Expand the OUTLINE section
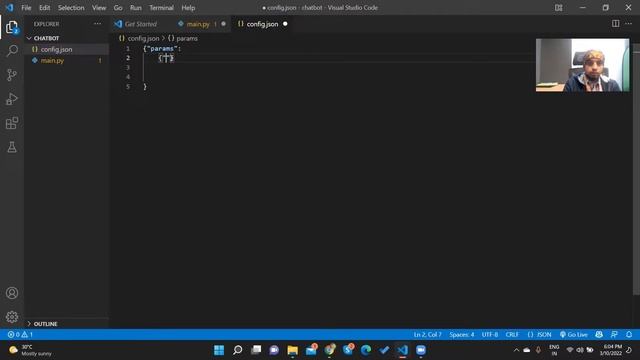The image size is (640, 360). click(45, 324)
